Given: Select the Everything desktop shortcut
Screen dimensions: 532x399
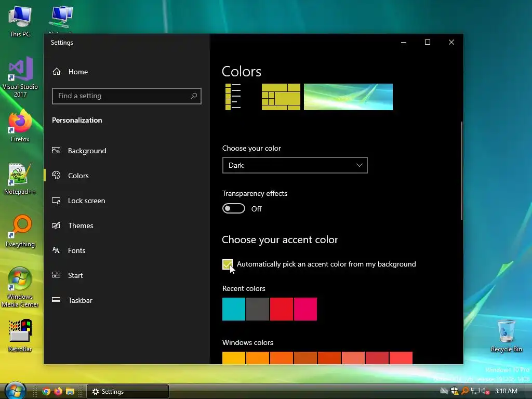Looking at the screenshot, I should point(20,231).
